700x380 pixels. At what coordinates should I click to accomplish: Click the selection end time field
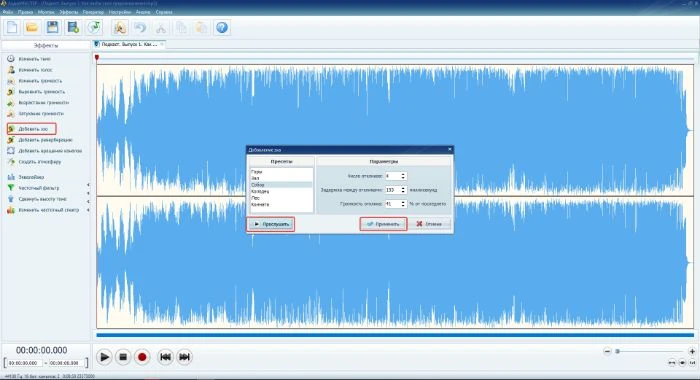click(x=66, y=363)
